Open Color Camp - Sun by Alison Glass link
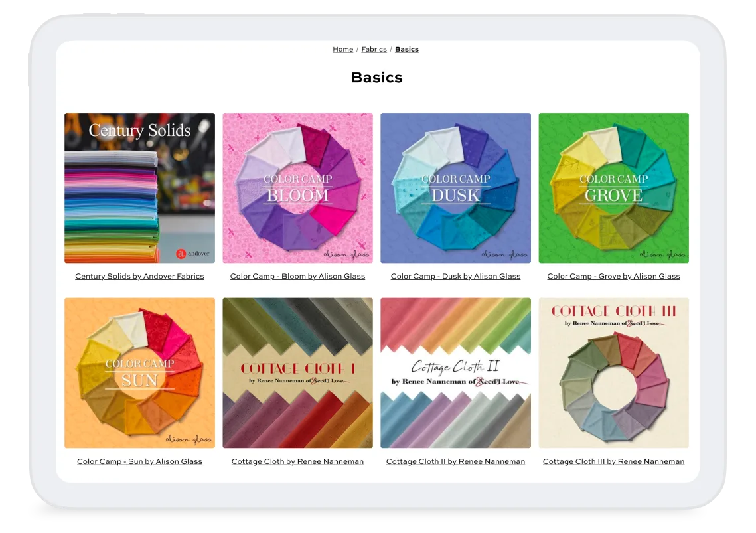The image size is (756, 533). (x=139, y=461)
